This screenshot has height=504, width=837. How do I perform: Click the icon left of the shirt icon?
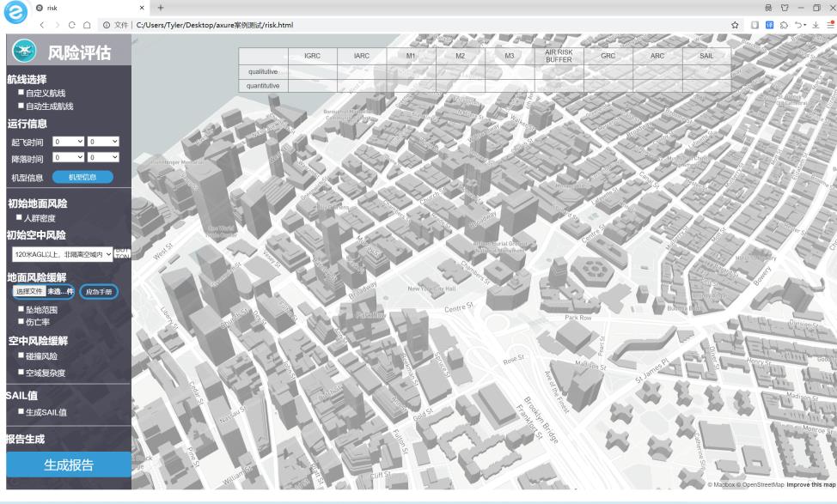pos(768,8)
